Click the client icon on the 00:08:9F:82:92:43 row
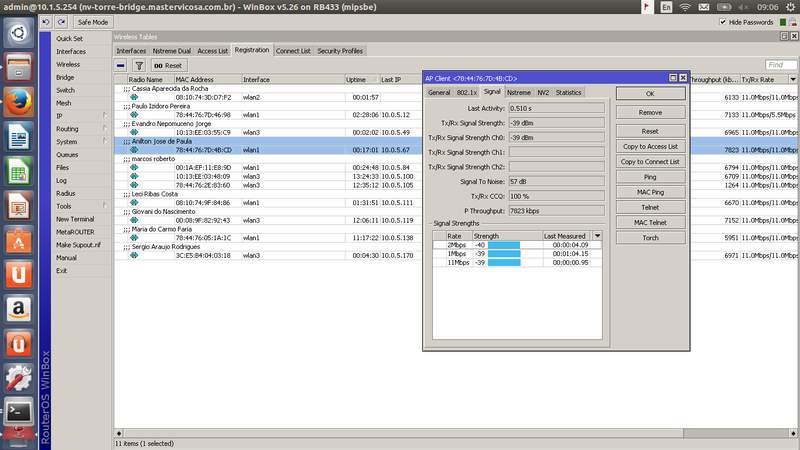Screen dimensions: 800x450 click(x=134, y=220)
